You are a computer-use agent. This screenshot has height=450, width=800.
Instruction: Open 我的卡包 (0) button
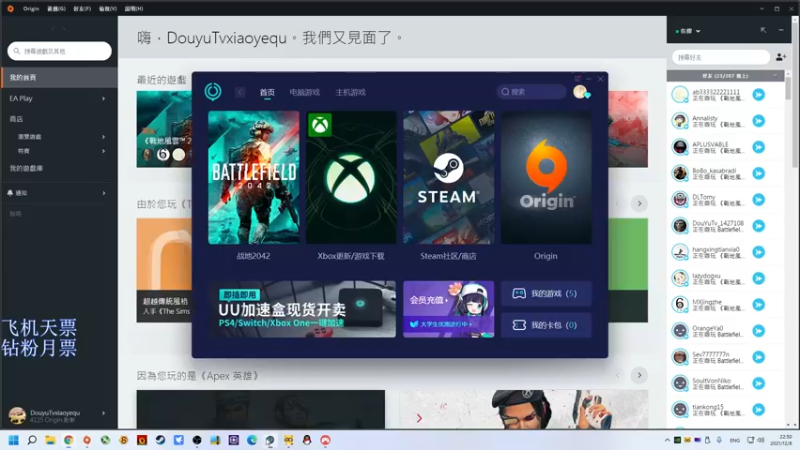click(546, 325)
